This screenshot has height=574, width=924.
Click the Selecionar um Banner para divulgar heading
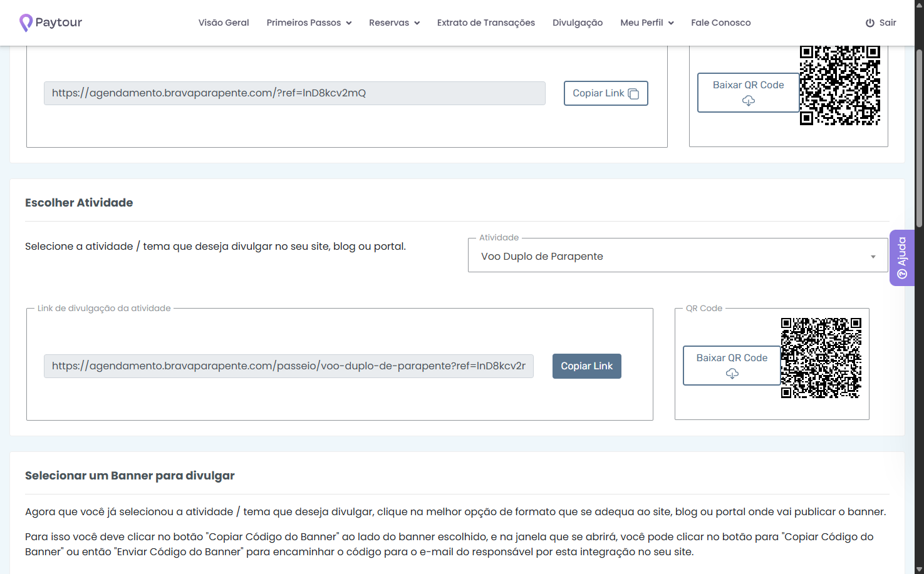click(x=130, y=476)
